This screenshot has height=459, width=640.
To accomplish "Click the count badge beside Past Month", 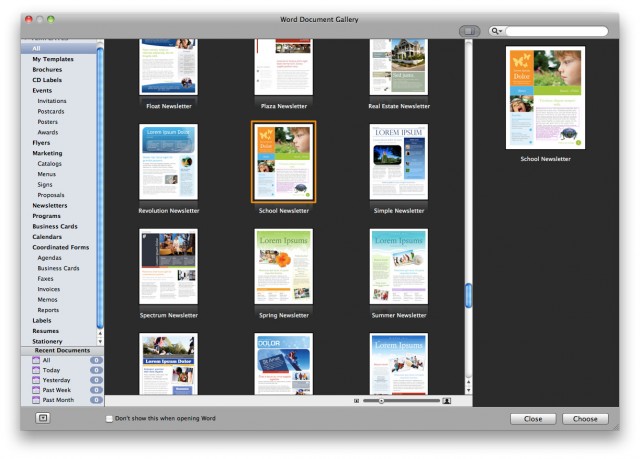I will (x=96, y=400).
